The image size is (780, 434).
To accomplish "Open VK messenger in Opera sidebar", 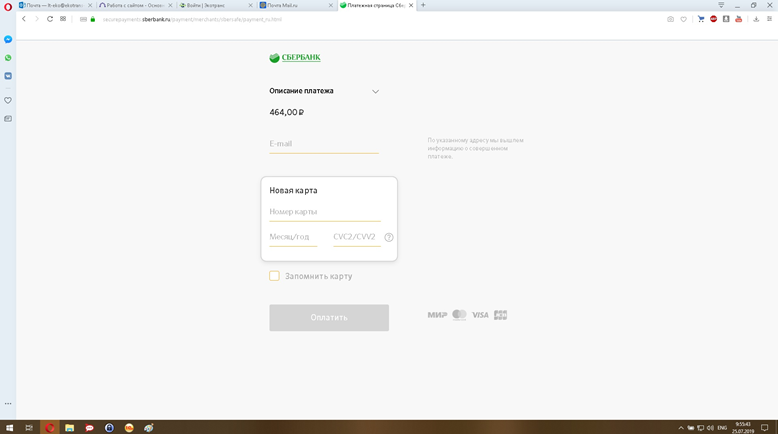I will pyautogui.click(x=8, y=76).
